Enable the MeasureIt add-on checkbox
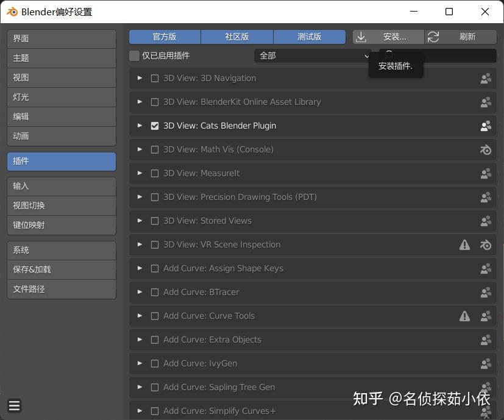This screenshot has width=504, height=420. pos(155,173)
